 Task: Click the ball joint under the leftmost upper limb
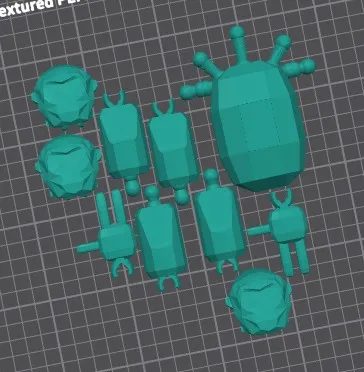[133, 188]
